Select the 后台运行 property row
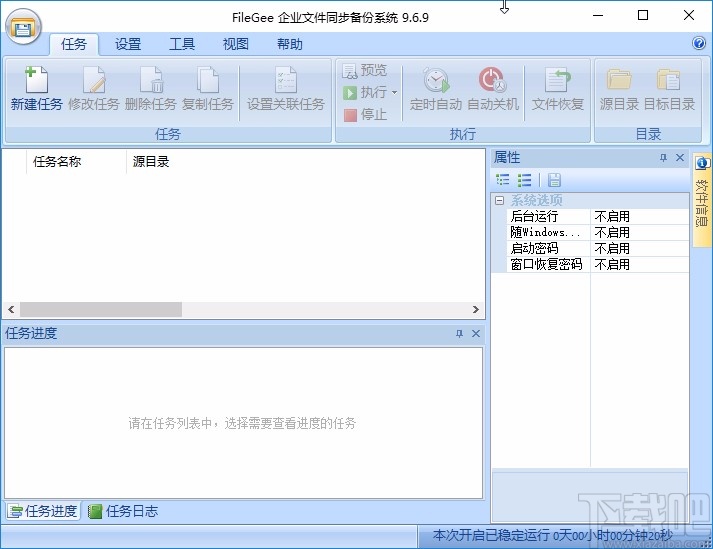 (548, 217)
